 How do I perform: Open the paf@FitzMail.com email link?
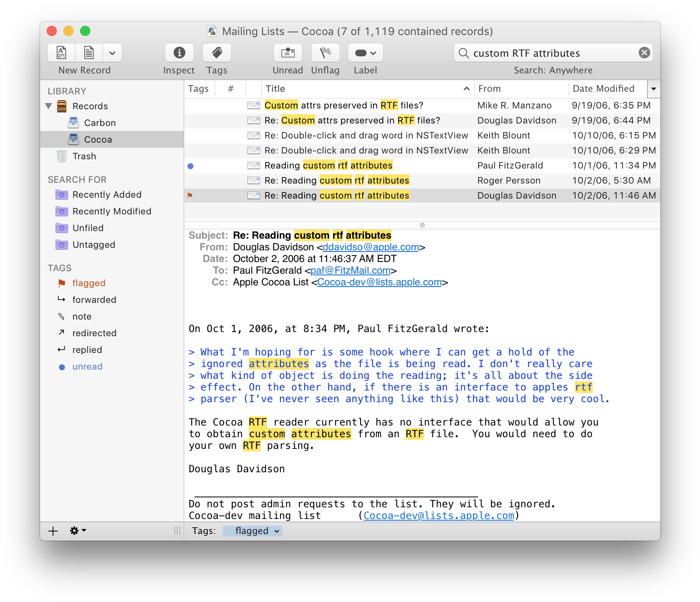point(350,270)
